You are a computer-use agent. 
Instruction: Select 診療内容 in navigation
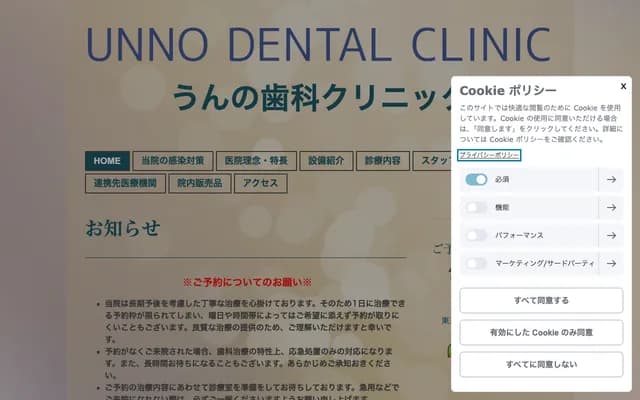[x=382, y=161]
